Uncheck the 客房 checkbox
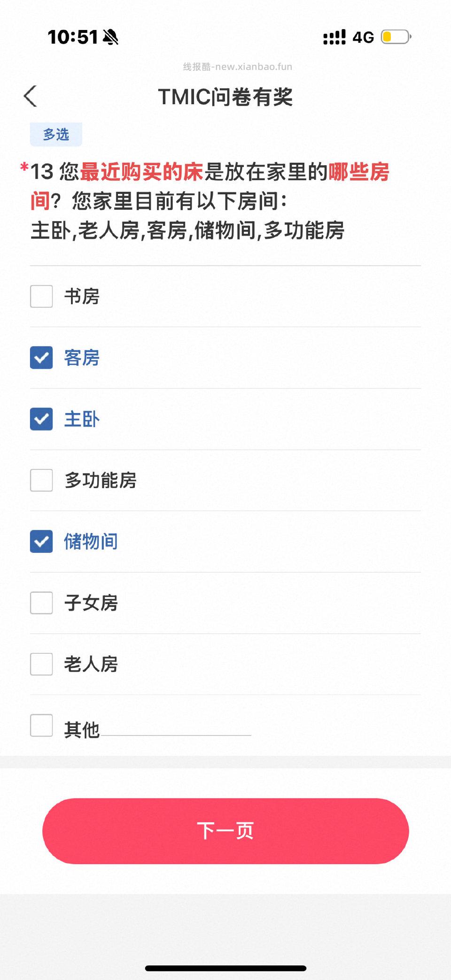This screenshot has height=980, width=451. [41, 358]
